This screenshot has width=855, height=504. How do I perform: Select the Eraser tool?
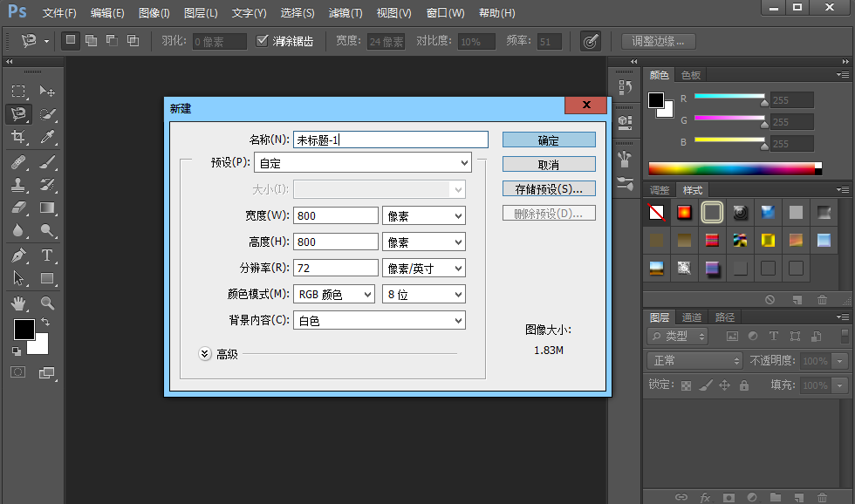[x=18, y=208]
